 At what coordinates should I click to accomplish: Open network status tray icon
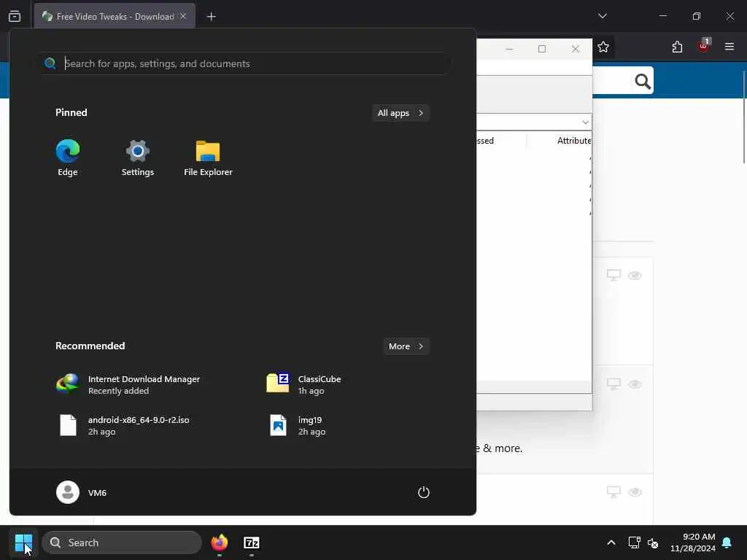(x=634, y=542)
